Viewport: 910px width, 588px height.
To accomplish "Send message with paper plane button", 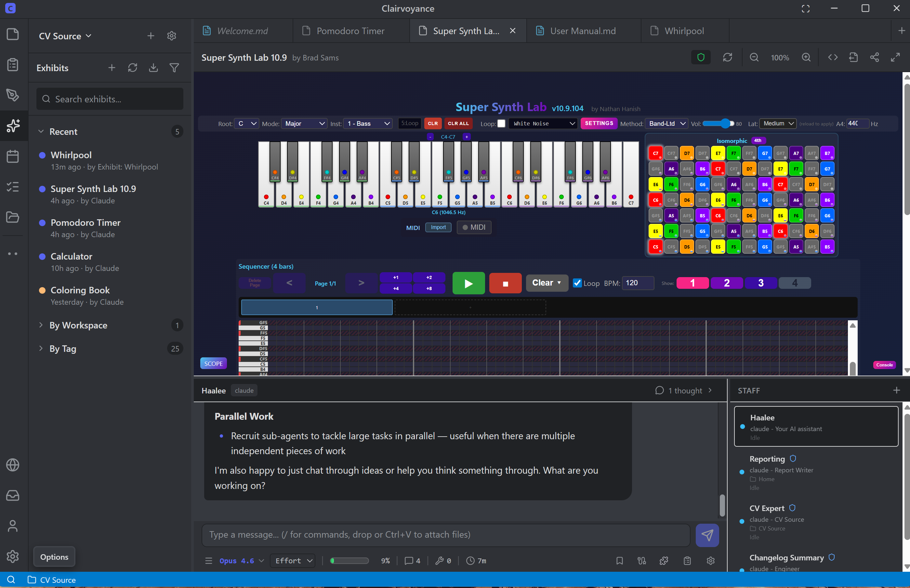I will coord(707,535).
